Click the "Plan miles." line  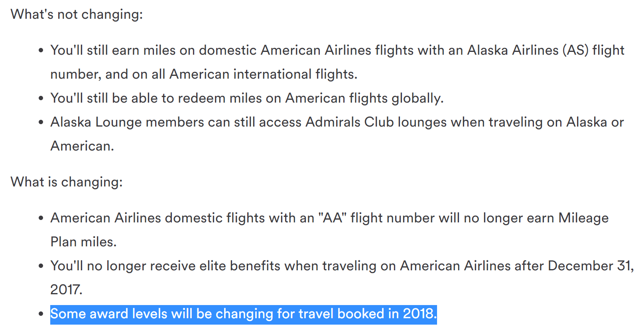click(83, 242)
